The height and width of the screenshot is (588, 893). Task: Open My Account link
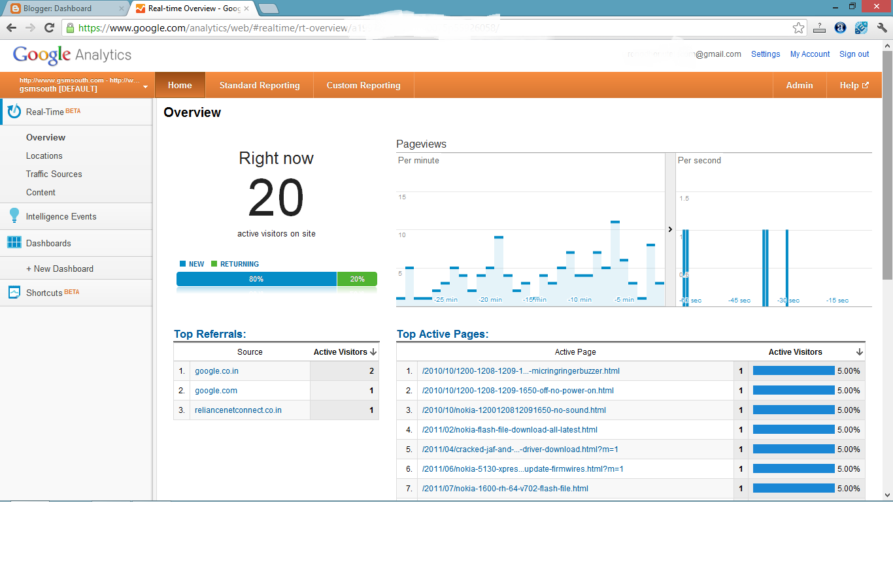coord(810,54)
